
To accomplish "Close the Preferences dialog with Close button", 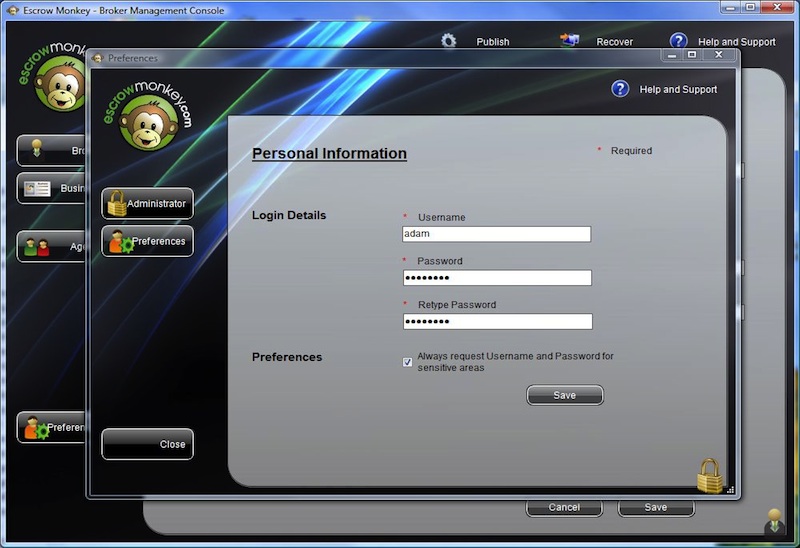I will (x=148, y=444).
